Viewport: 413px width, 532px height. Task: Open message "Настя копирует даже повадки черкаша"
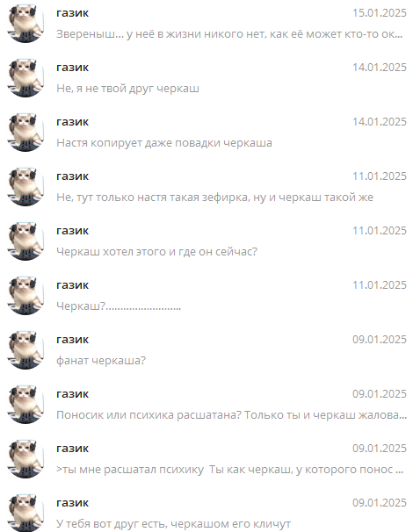(x=206, y=133)
